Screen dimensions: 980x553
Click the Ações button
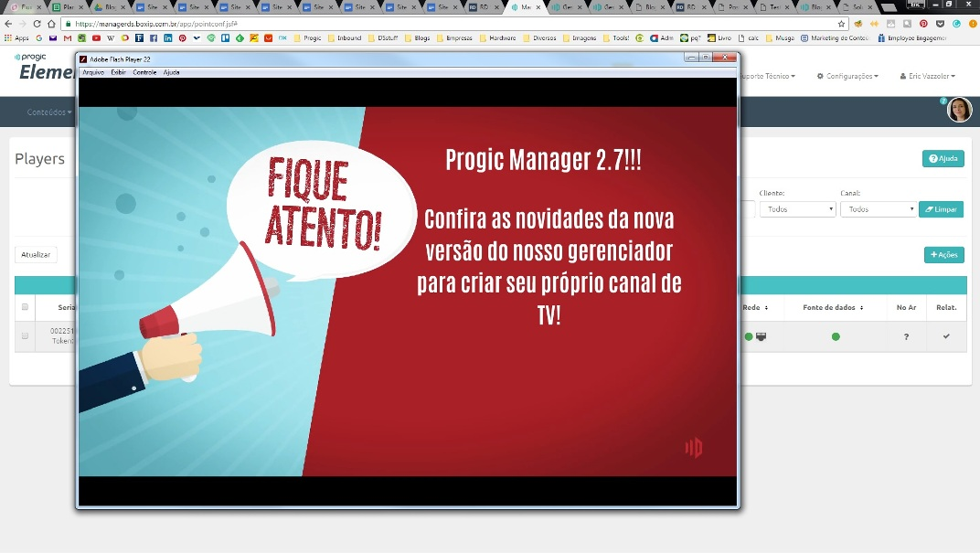943,255
